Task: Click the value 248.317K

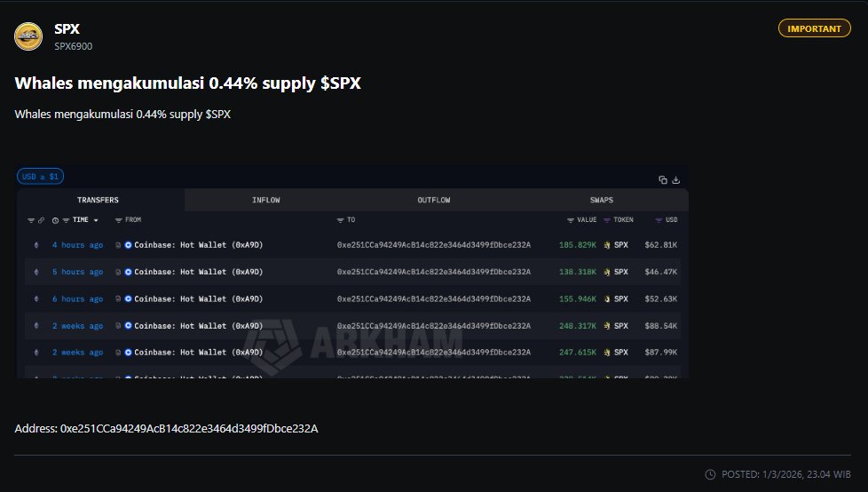Action: (578, 326)
